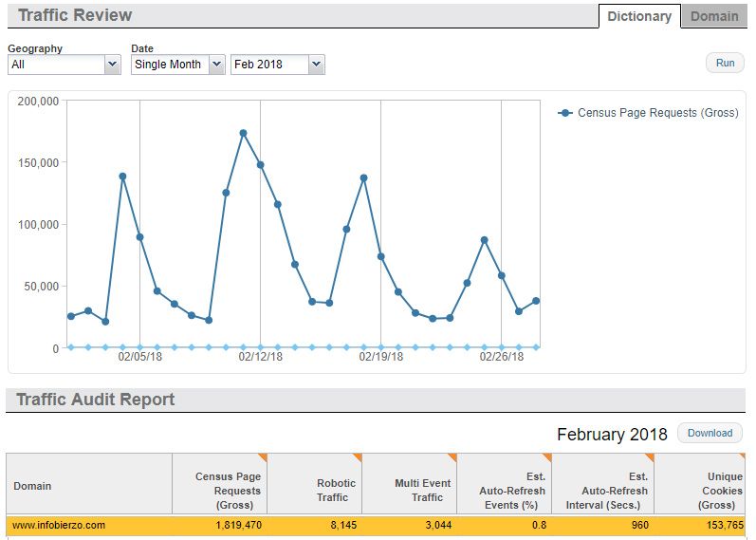Click the first data point on the chart
Viewport: 756px width, 540px height.
click(x=71, y=316)
